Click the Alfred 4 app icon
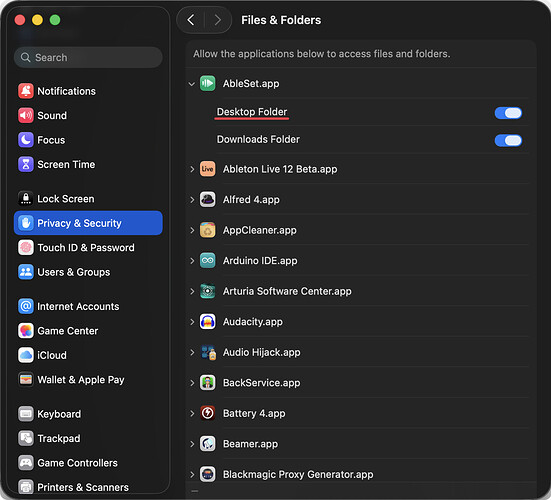The image size is (551, 500). point(207,200)
